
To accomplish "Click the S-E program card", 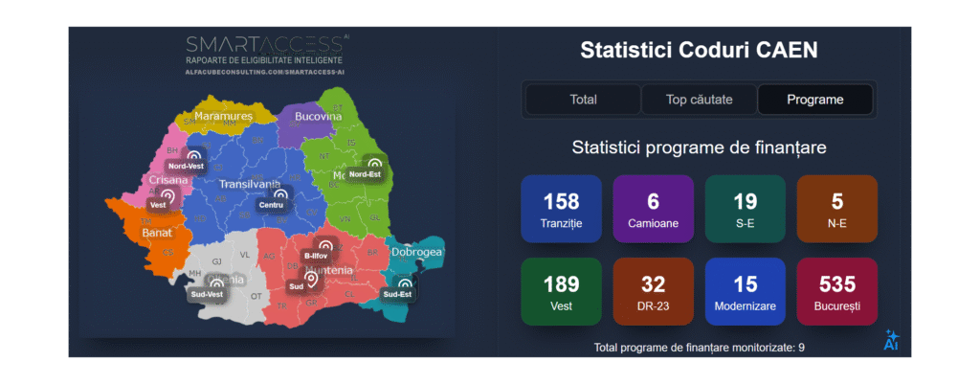I will pyautogui.click(x=745, y=210).
